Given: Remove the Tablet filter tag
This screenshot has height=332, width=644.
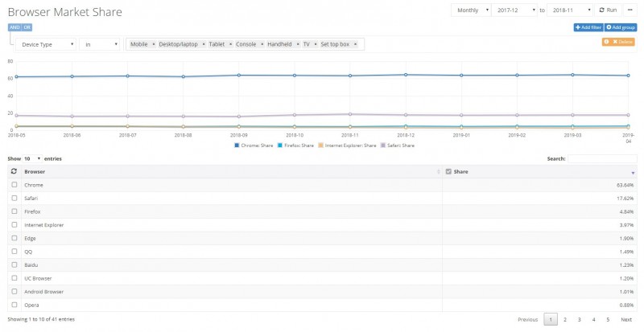Looking at the screenshot, I should (x=230, y=44).
